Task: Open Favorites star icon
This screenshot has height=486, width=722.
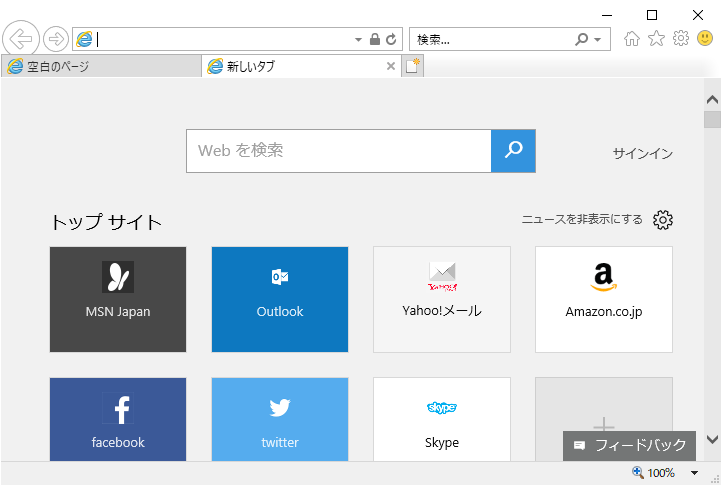Action: (x=656, y=39)
